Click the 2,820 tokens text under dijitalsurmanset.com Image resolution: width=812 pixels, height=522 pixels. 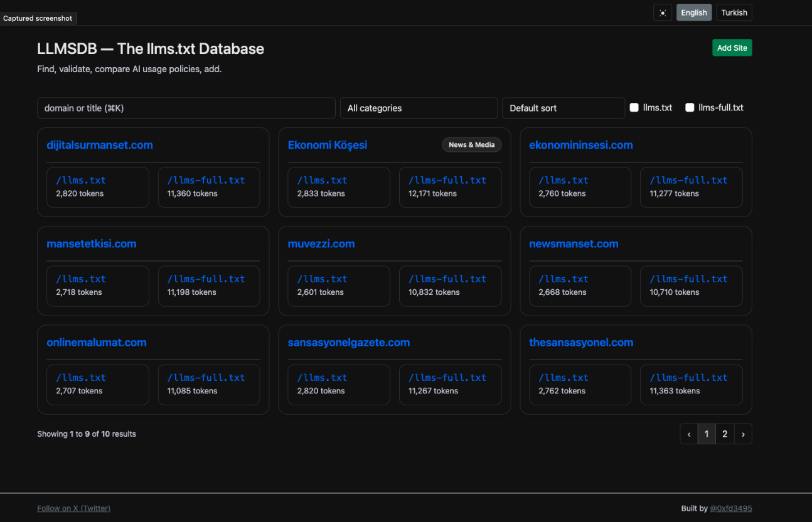80,193
